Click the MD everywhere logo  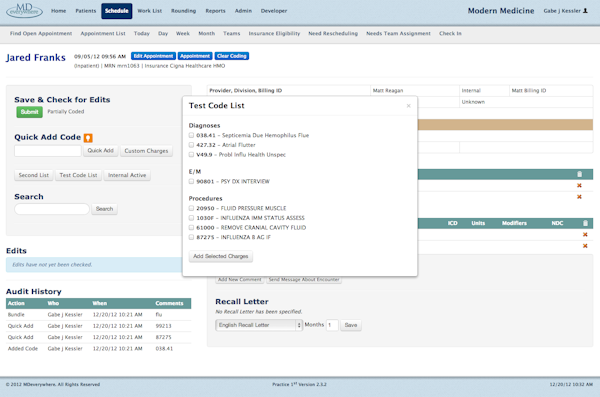click(x=24, y=11)
